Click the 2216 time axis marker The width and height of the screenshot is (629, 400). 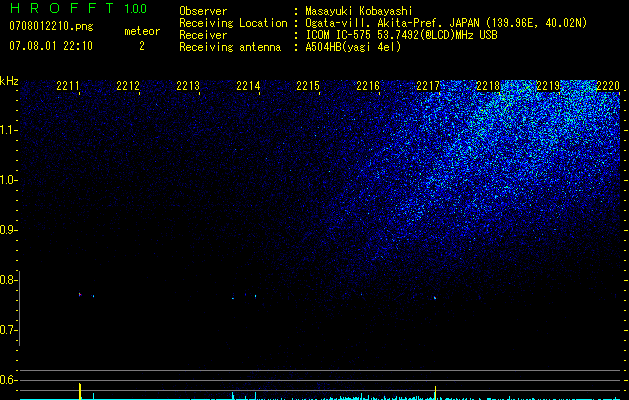coord(368,86)
